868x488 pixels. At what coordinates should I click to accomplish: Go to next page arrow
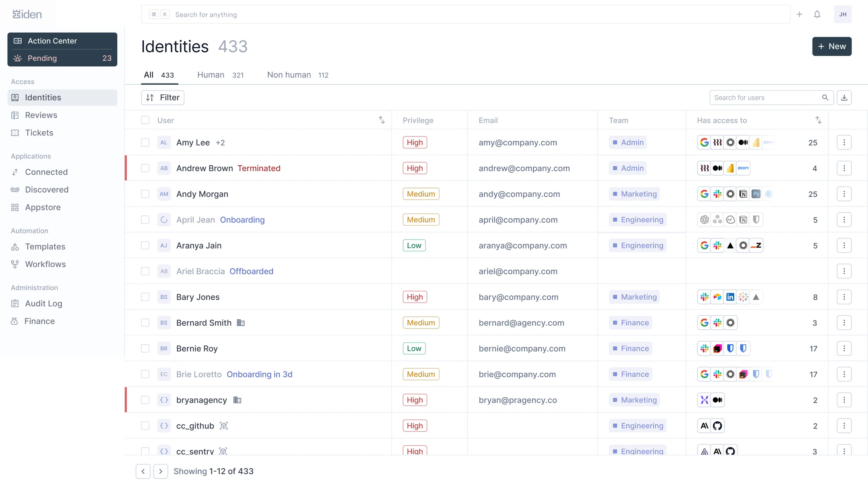(x=161, y=472)
